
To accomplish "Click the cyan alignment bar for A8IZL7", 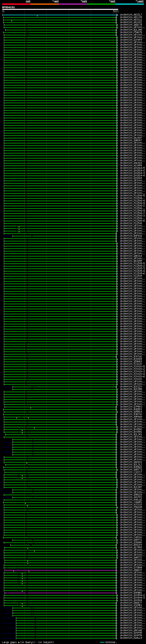I will click(x=60, y=15).
